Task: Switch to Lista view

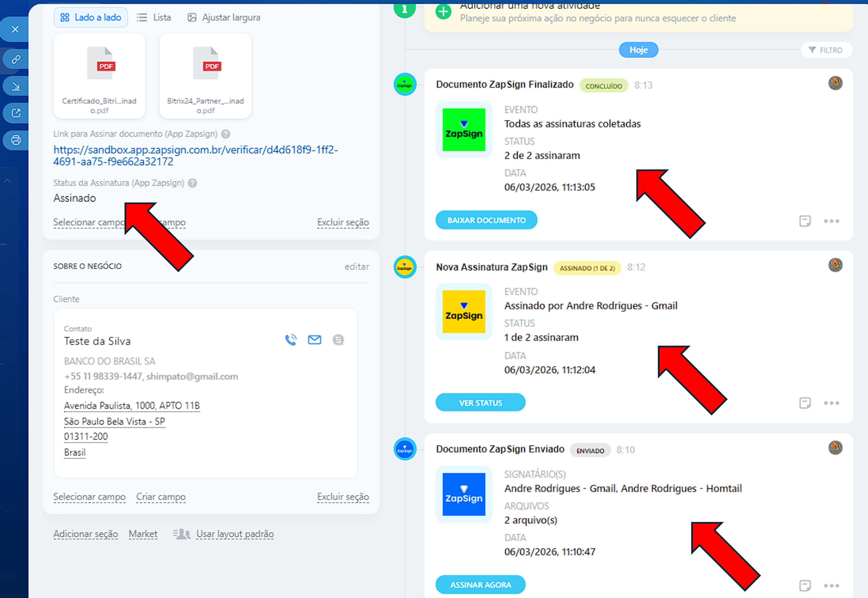Action: tap(154, 17)
